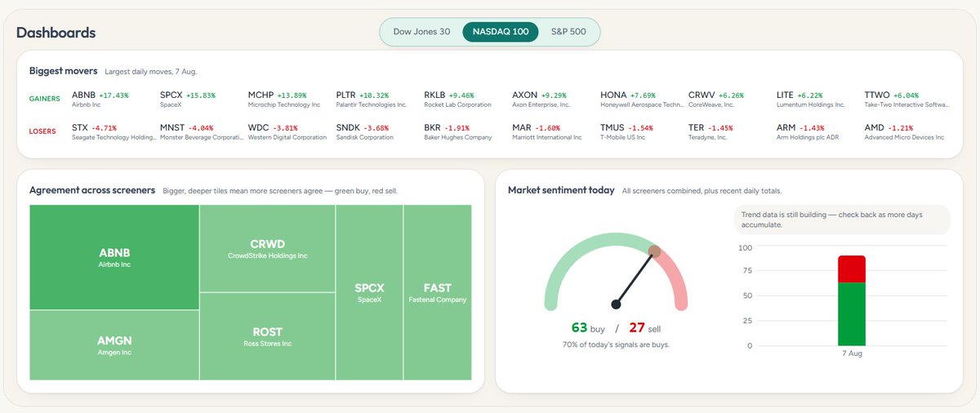Click Market sentiment today heading
The width and height of the screenshot is (980, 413).
(561, 190)
